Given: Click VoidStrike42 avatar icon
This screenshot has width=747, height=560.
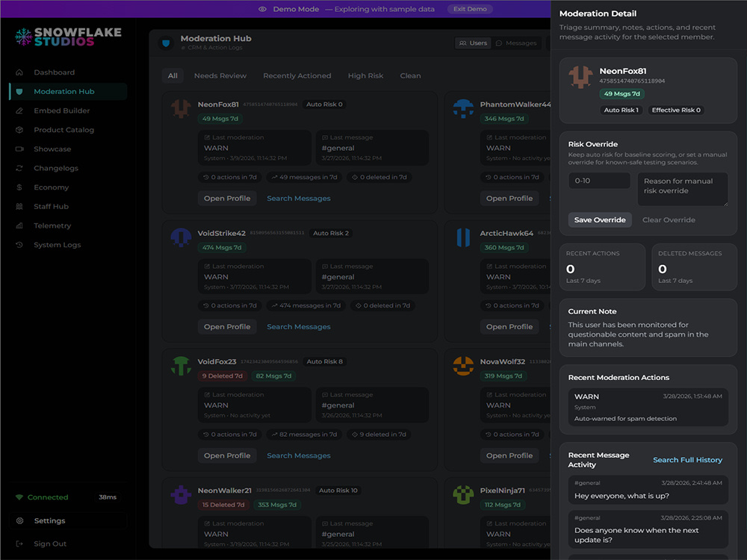Looking at the screenshot, I should click(x=181, y=237).
